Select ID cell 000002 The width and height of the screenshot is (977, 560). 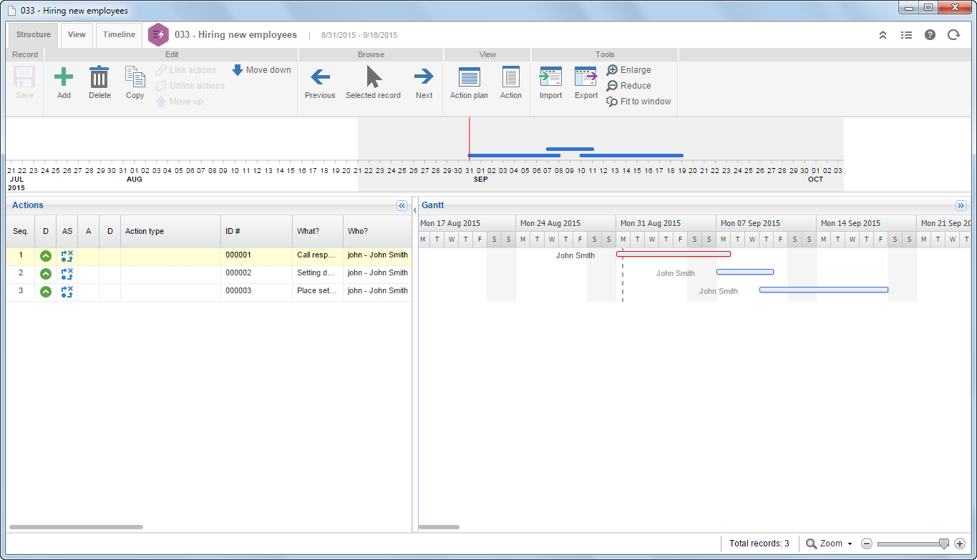click(x=256, y=273)
